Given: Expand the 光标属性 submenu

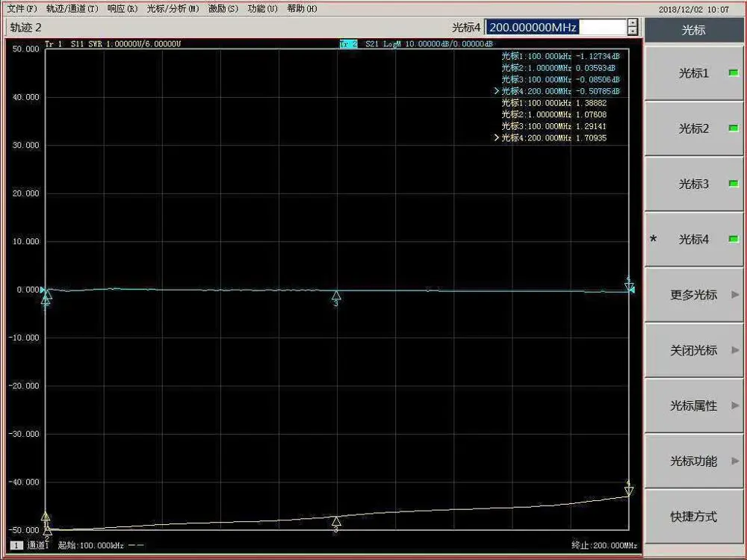Looking at the screenshot, I should pos(694,405).
